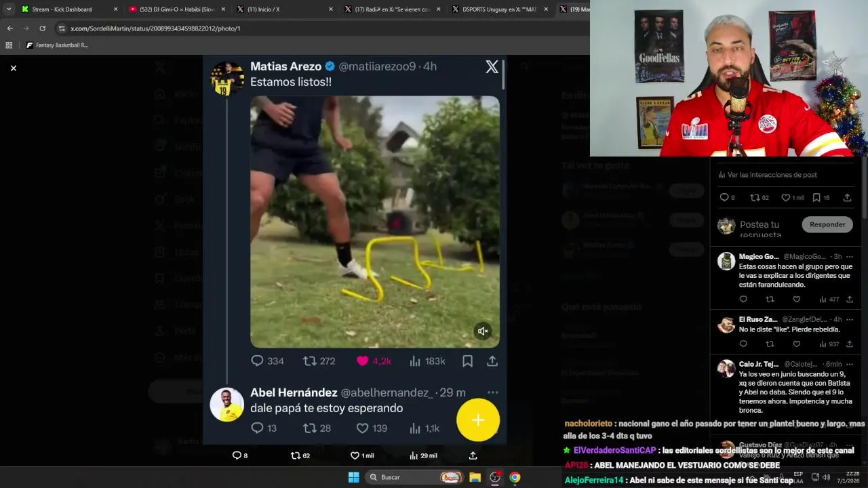Screen dimensions: 868x488
Task: Reload the current X page
Action: point(42,28)
